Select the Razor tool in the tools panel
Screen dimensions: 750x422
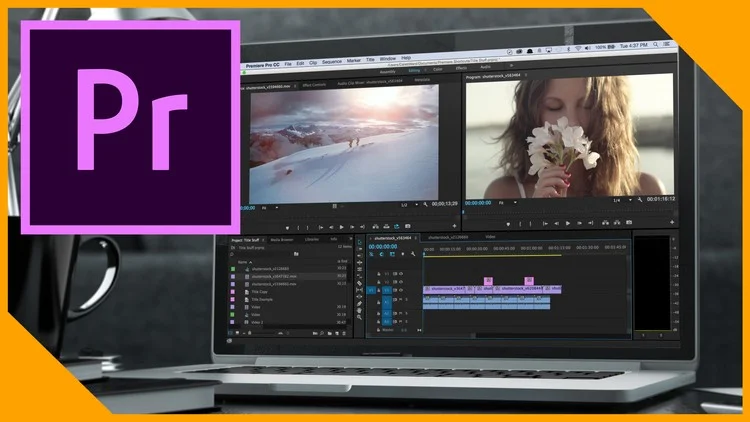click(x=359, y=275)
